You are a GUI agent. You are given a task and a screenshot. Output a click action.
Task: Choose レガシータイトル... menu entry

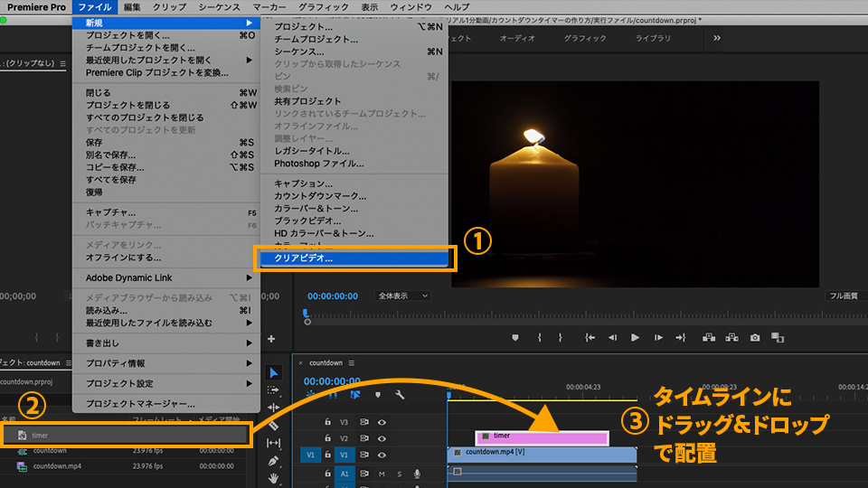coord(354,151)
